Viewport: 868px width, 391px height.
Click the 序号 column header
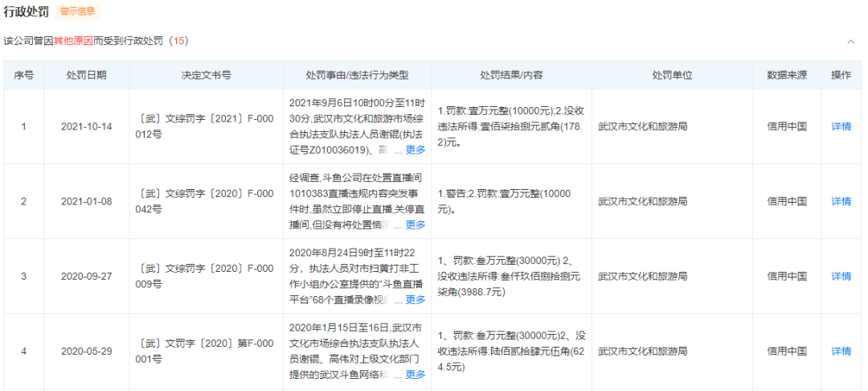pos(23,76)
